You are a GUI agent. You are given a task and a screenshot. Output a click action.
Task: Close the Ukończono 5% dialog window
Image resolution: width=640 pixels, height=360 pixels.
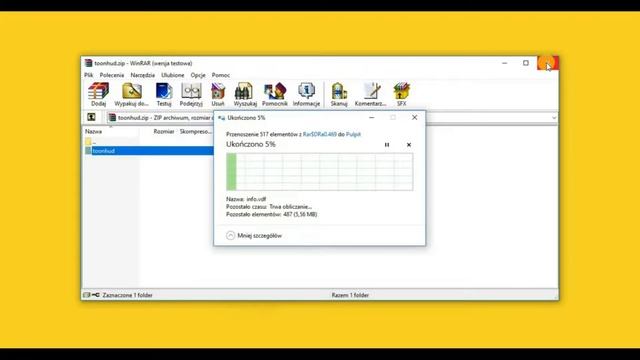tap(414, 118)
